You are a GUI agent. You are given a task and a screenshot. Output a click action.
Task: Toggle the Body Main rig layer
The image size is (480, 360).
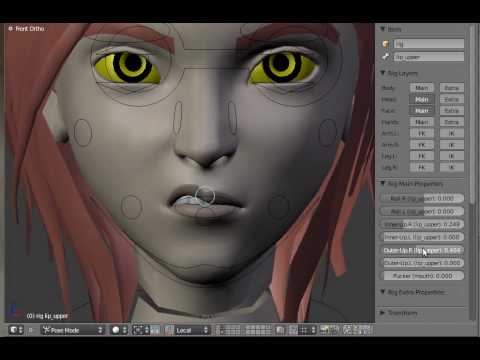click(x=422, y=88)
